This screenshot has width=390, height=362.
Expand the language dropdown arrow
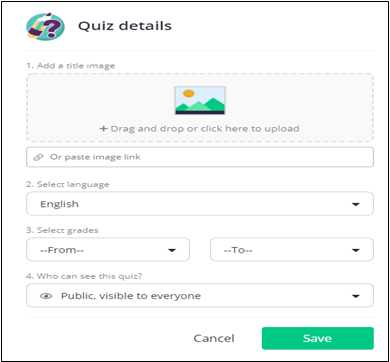point(356,204)
